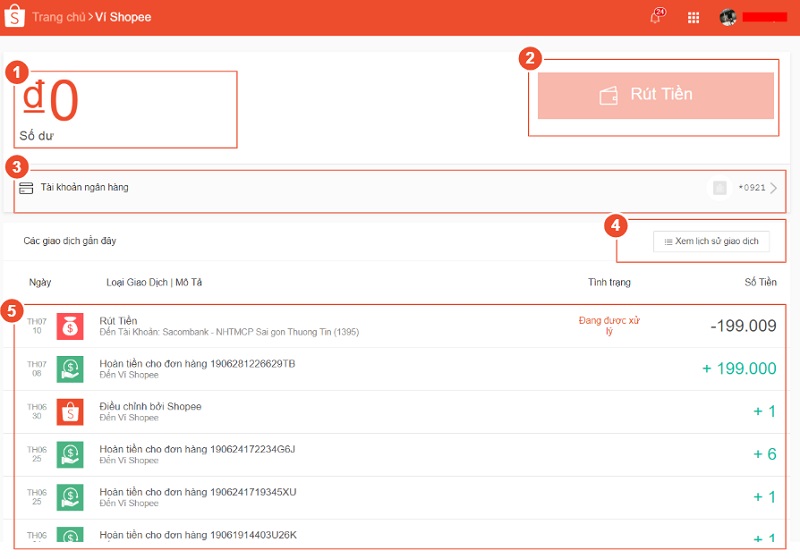Click refund icon for order 190624172234G6J
The width and height of the screenshot is (800, 559).
(70, 454)
